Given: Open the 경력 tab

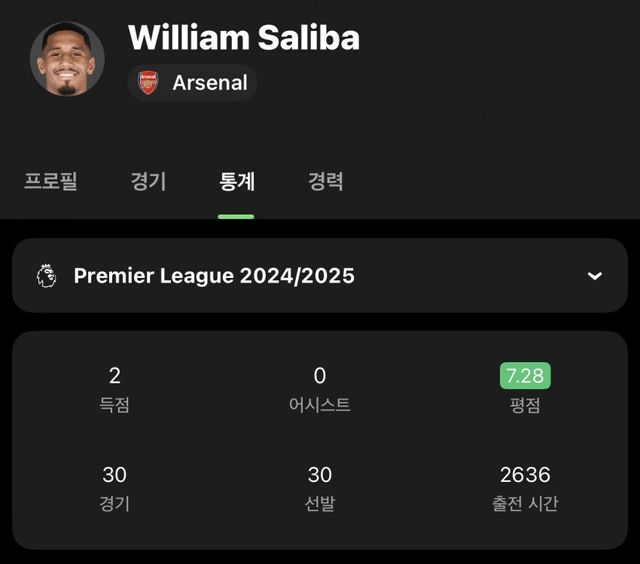Looking at the screenshot, I should point(326,181).
